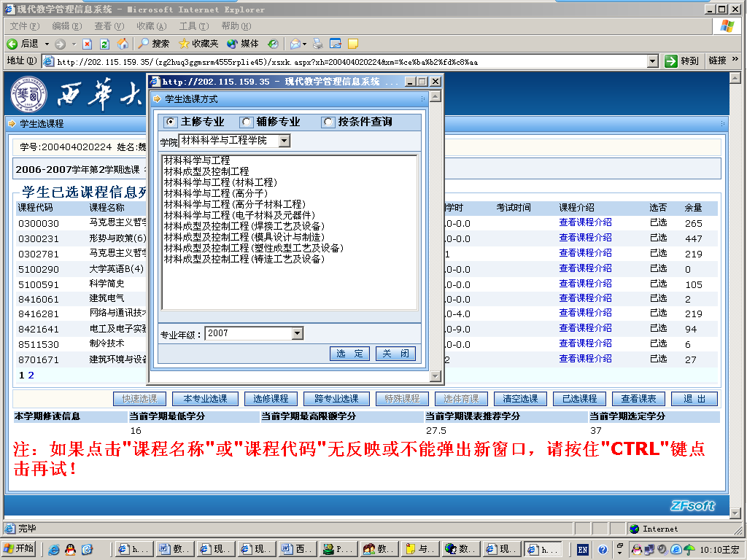Viewport: 747px width, 560px height.
Task: Select the 主修专业 radio button
Action: 171,122
